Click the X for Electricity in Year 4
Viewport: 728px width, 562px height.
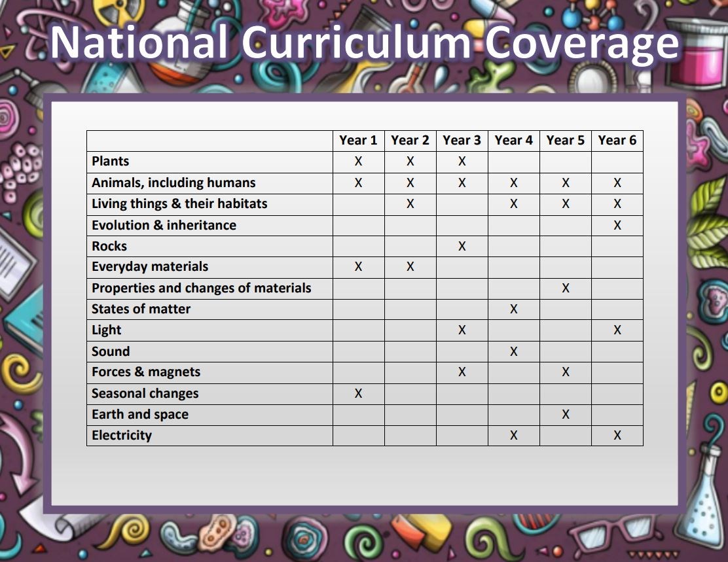click(513, 435)
